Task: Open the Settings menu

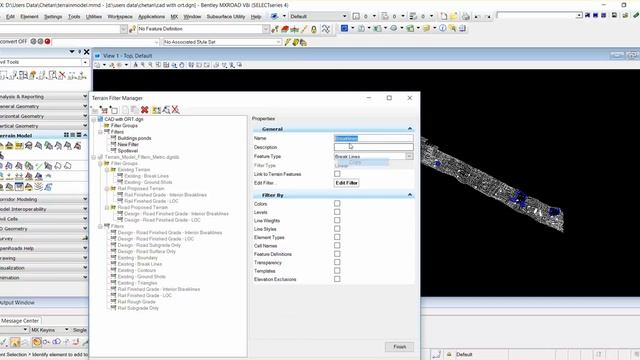Action: [53, 17]
